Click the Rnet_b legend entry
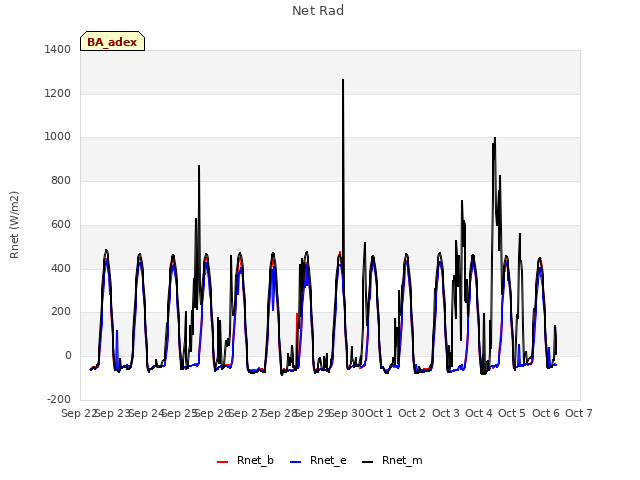The height and width of the screenshot is (480, 640). click(245, 461)
